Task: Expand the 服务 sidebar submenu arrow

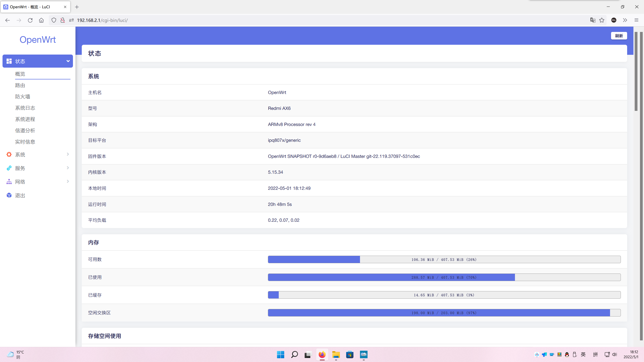Action: 68,168
